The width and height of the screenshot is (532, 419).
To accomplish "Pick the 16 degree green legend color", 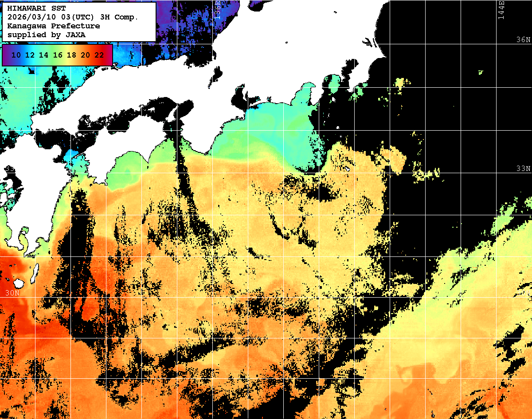I will coord(58,55).
